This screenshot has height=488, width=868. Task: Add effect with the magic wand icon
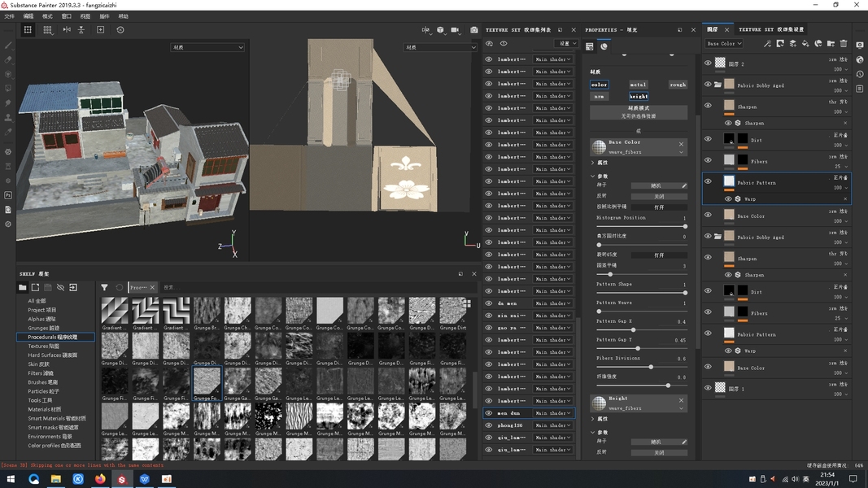pyautogui.click(x=766, y=44)
